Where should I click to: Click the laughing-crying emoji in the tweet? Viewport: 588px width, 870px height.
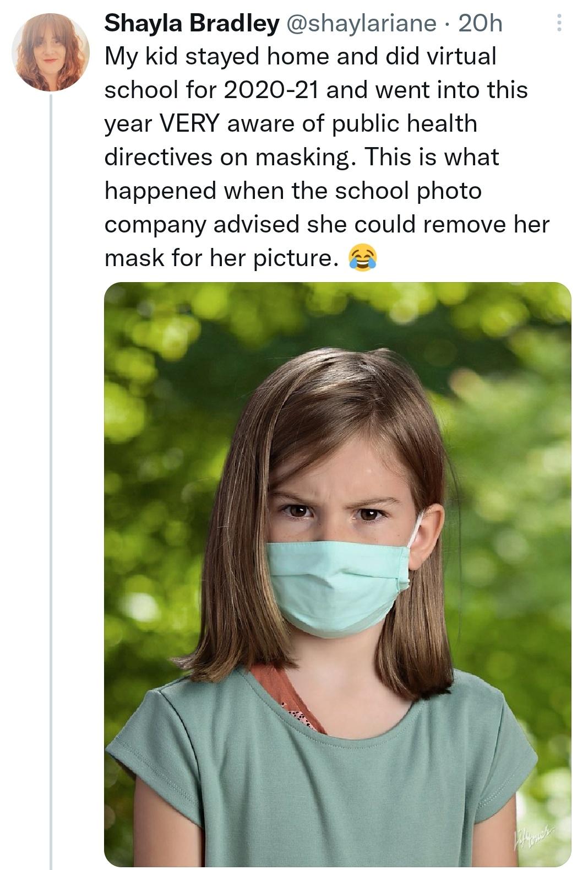[363, 258]
